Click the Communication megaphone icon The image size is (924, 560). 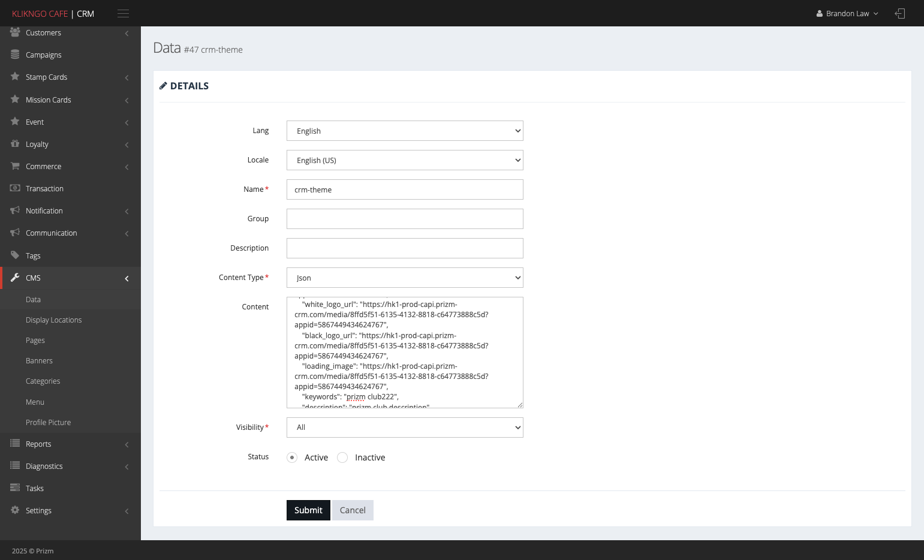pos(15,233)
